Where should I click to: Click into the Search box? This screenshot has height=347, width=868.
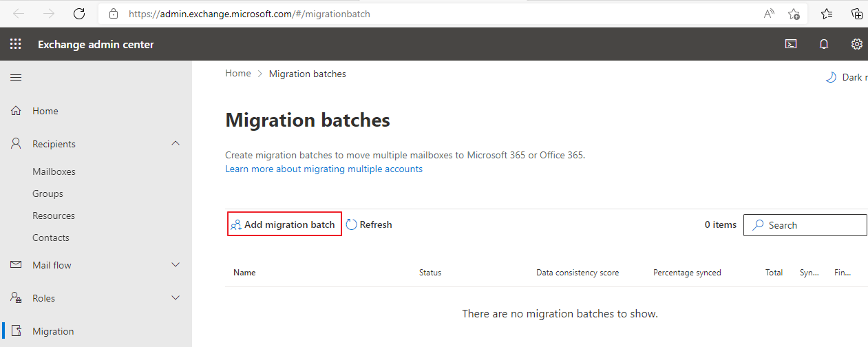click(x=805, y=225)
